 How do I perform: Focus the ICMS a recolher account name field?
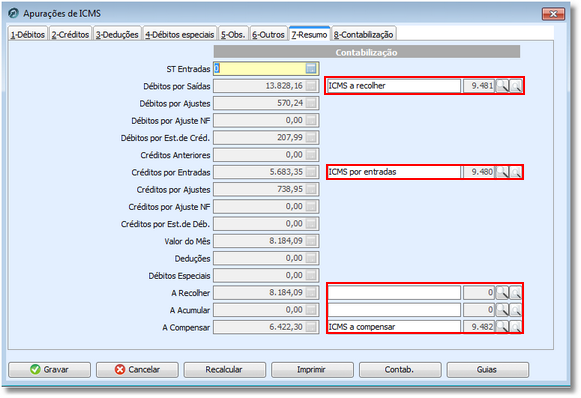(394, 86)
